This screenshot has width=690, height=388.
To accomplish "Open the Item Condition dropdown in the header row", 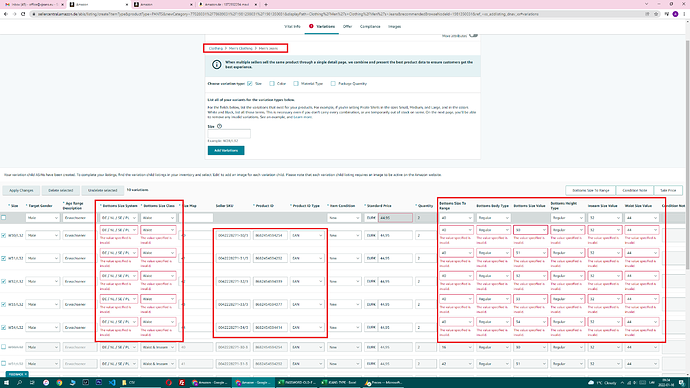I will pyautogui.click(x=344, y=218).
